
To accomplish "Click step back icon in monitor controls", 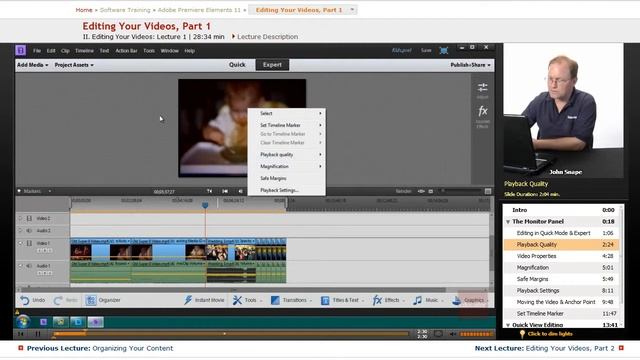I will pos(240,191).
